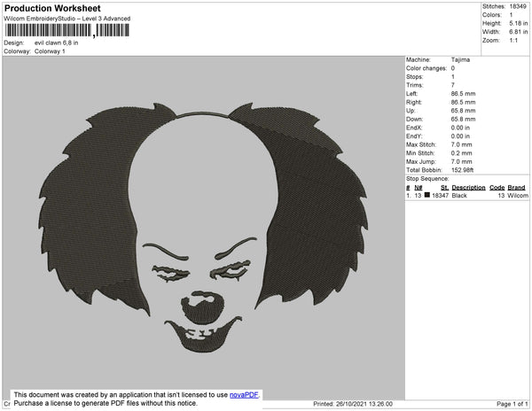This screenshot has width=532, height=411.
Task: Click the 'Stop Sequence:' label
Action: pyautogui.click(x=427, y=179)
